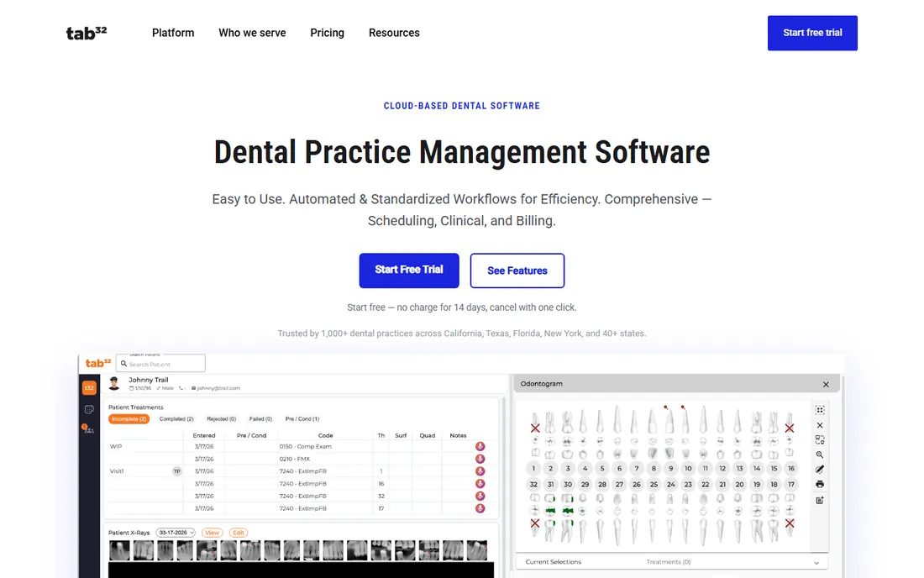
Task: Select tooth number 19 in the odontogram
Action: pos(757,484)
